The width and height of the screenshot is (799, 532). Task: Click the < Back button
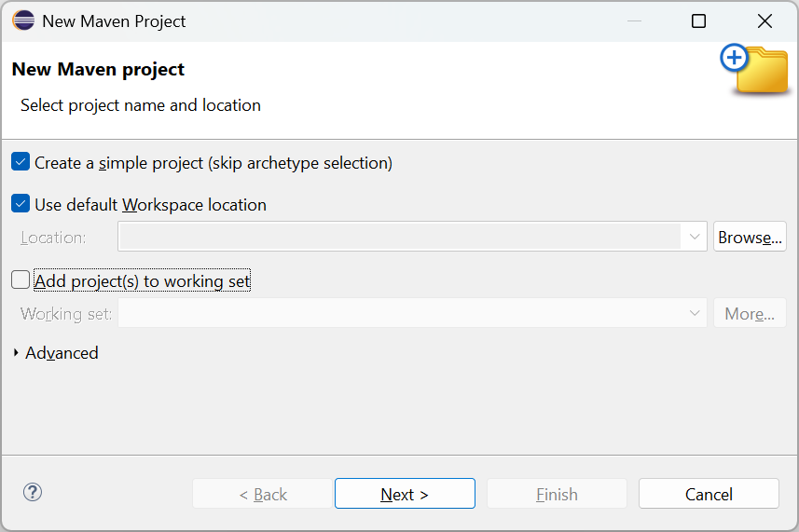[262, 494]
